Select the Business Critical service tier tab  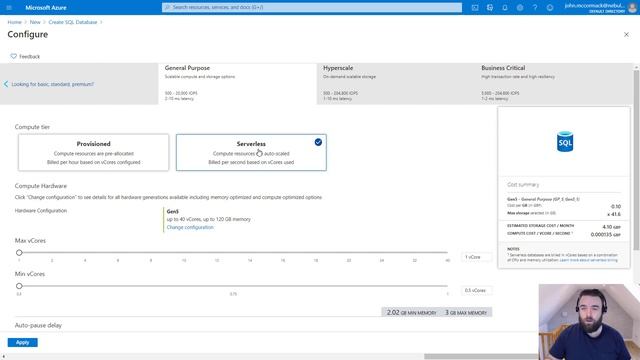click(x=554, y=84)
